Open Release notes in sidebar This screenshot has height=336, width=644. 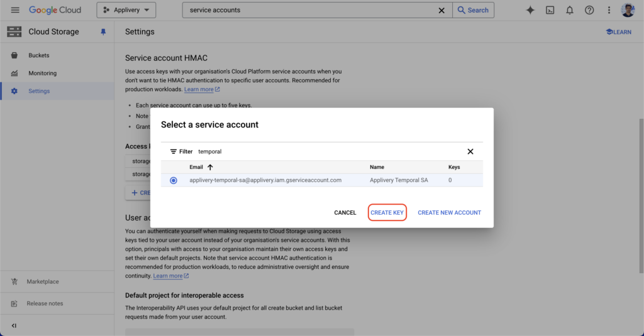(x=57, y=303)
